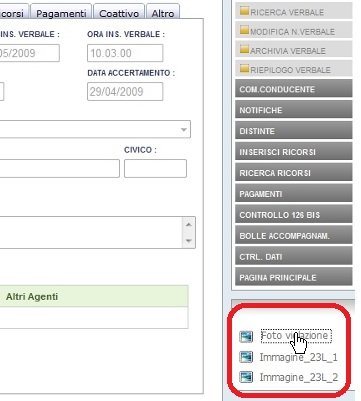This screenshot has width=361, height=401.
Task: Click the up arrow of the text area scrollbar
Action: (x=189, y=224)
